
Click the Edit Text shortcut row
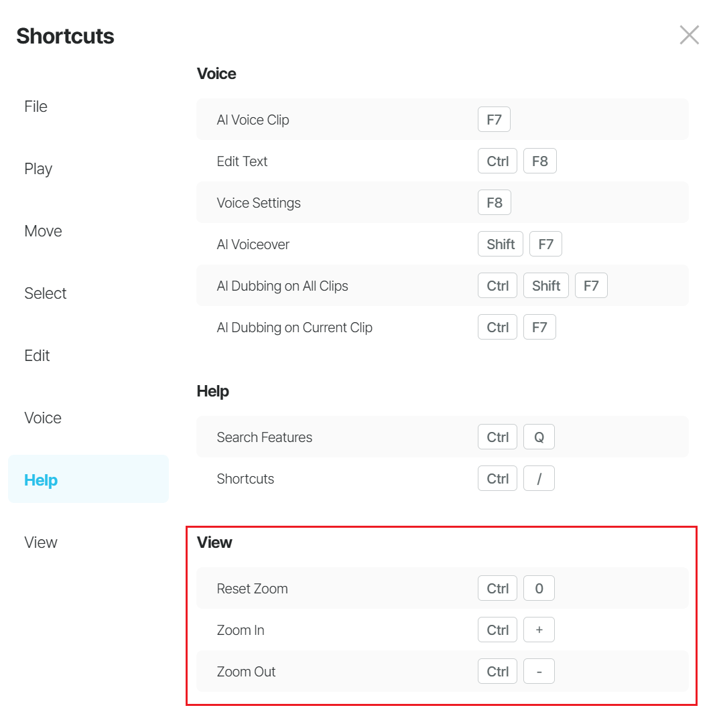pyautogui.click(x=442, y=161)
